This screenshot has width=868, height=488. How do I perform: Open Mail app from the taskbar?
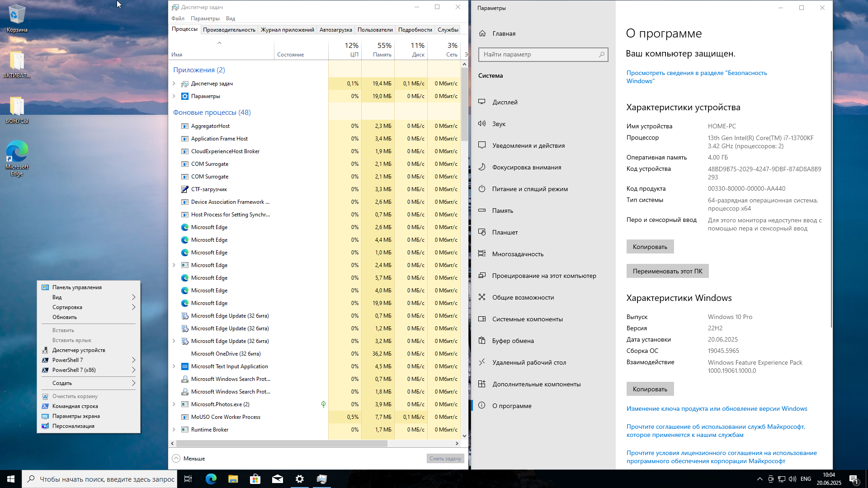277,479
